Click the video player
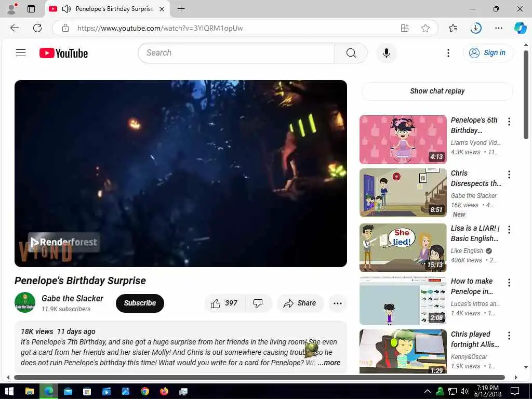 point(180,174)
